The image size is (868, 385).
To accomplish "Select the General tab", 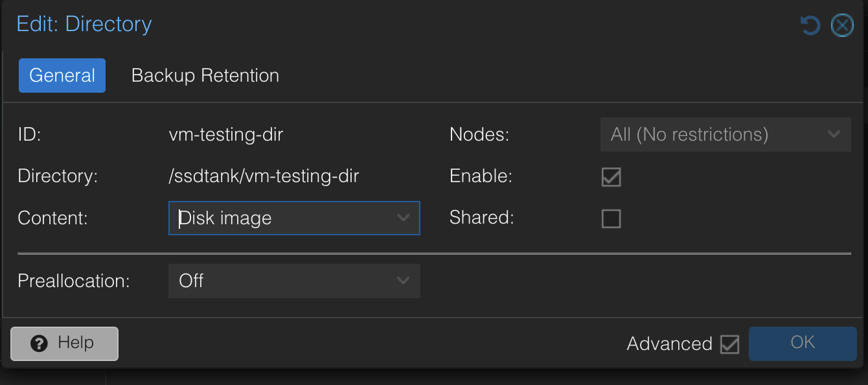I will point(62,75).
